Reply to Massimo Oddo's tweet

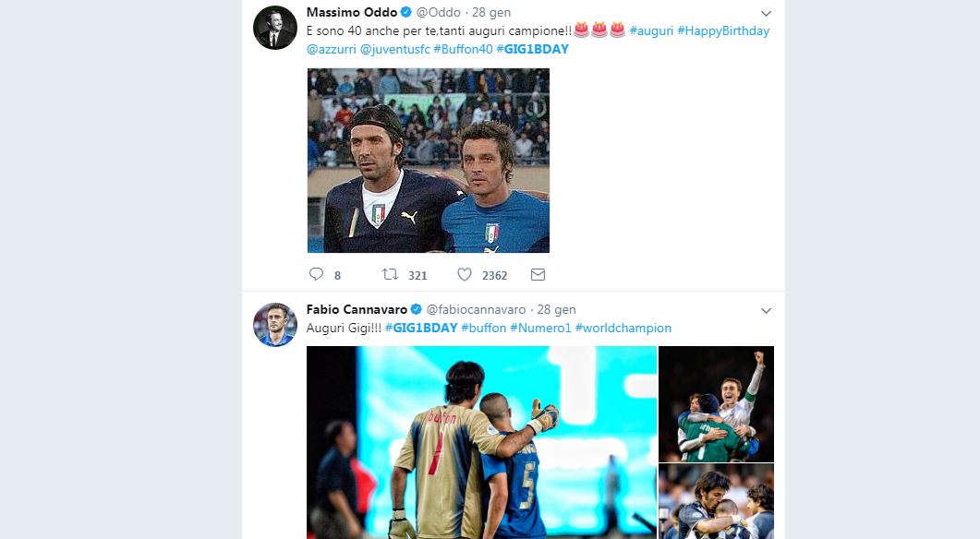click(x=316, y=274)
